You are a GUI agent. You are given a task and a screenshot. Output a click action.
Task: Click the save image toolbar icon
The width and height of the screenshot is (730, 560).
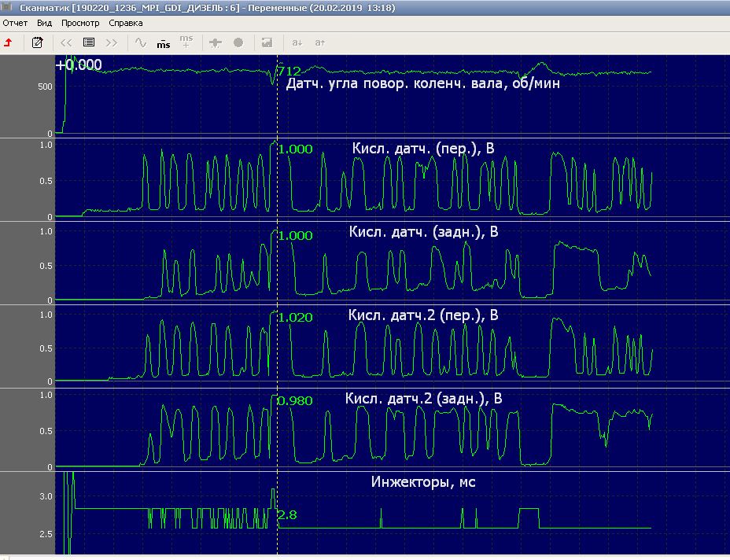pyautogui.click(x=267, y=42)
